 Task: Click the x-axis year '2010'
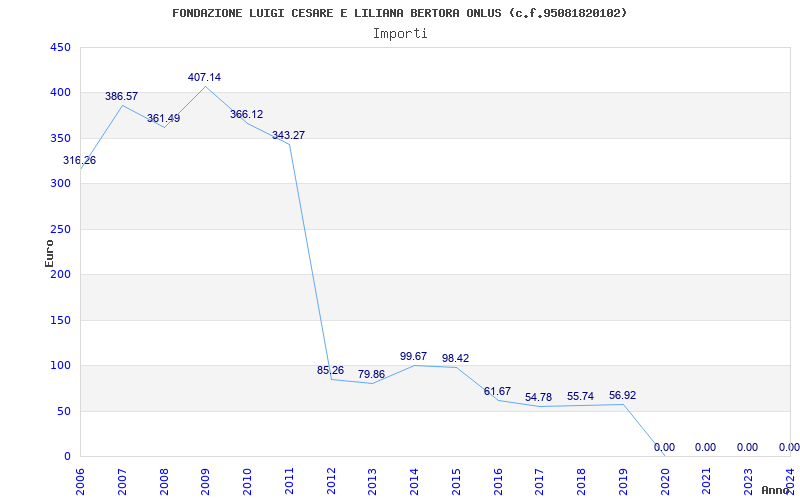click(247, 482)
